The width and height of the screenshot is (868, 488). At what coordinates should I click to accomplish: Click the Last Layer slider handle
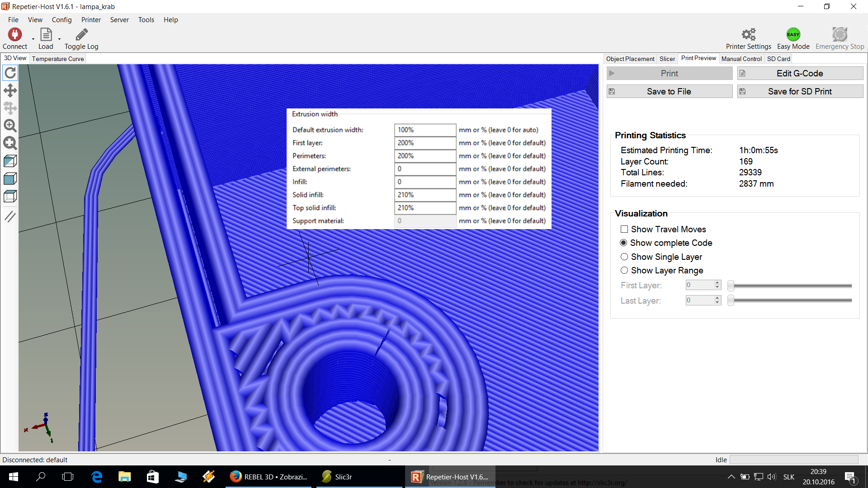click(x=731, y=300)
